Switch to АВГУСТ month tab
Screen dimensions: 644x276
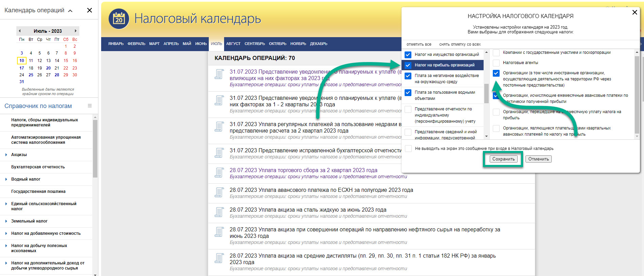tap(233, 44)
